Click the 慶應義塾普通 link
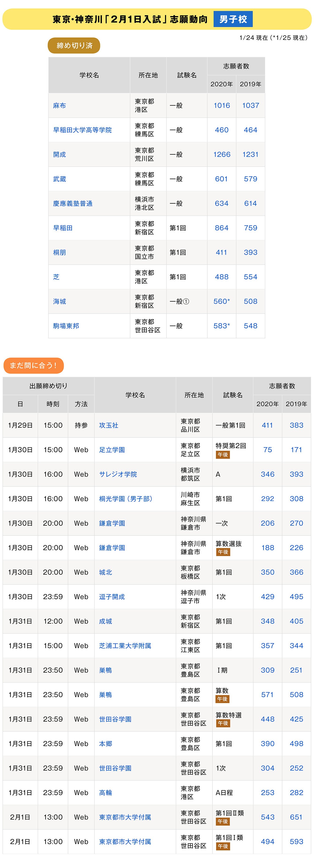 click(x=72, y=203)
